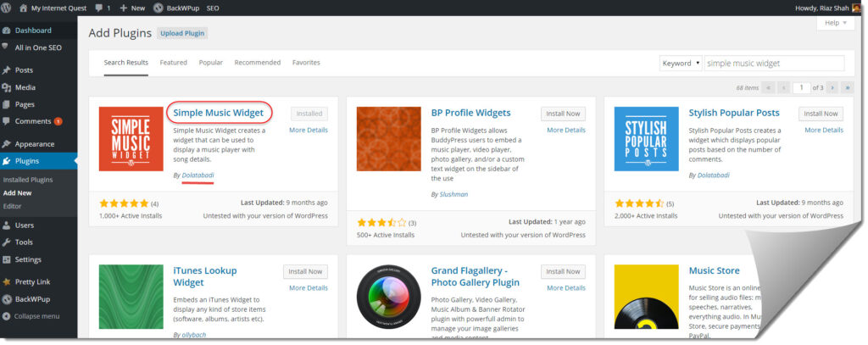Collapse the admin menu
This screenshot has width=868, height=345.
tap(31, 316)
